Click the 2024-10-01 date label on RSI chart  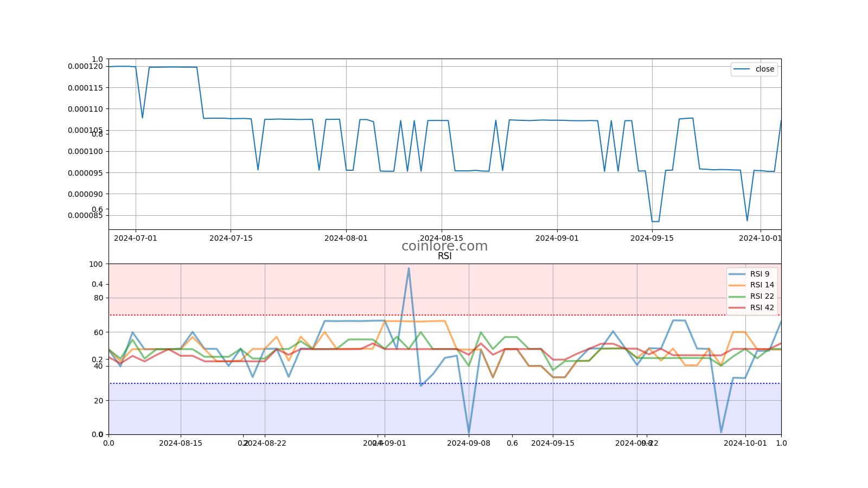click(745, 443)
